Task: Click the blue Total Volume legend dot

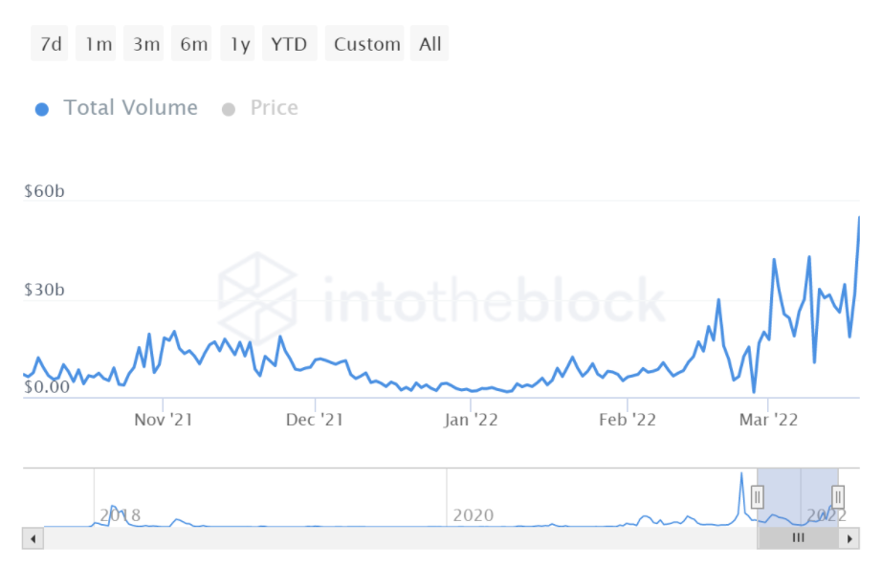Action: tap(42, 109)
